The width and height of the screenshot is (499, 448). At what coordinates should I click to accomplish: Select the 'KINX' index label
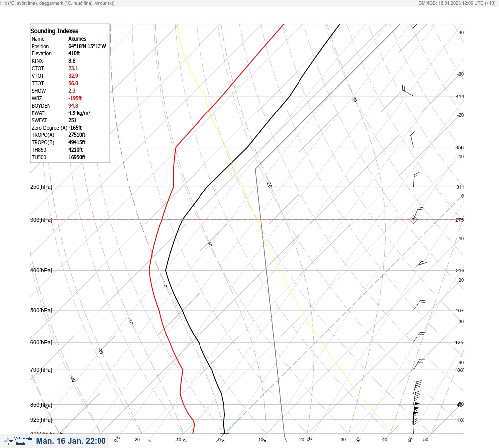coord(37,61)
